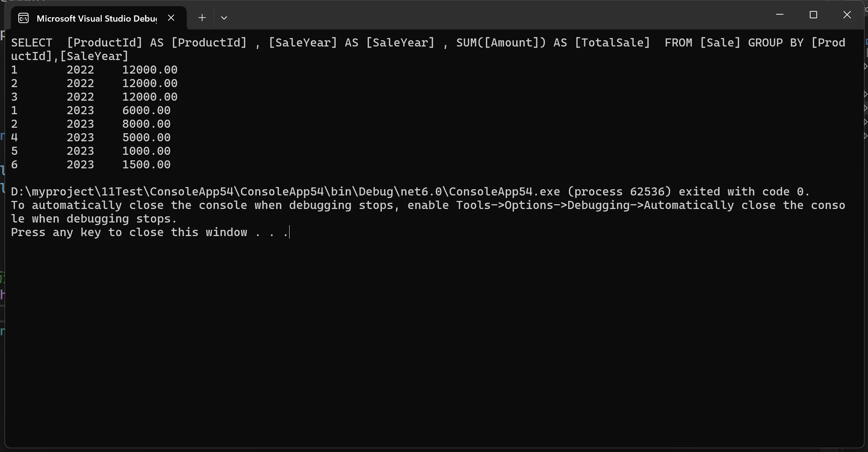Click the 8000.00 total sale value
The width and height of the screenshot is (868, 452).
tap(146, 124)
